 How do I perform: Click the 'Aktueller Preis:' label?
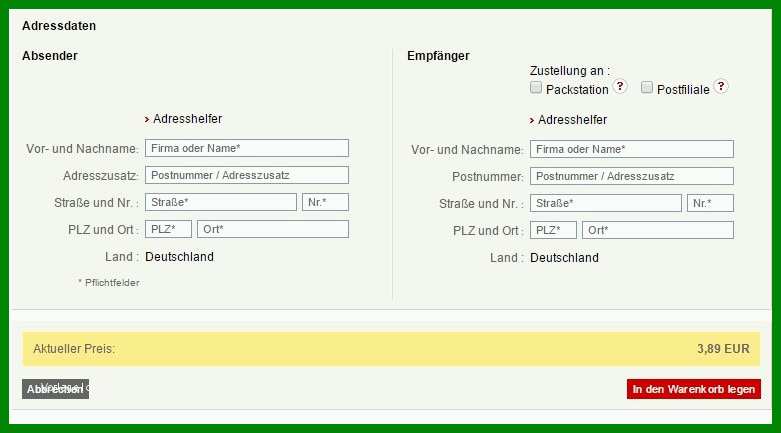pos(74,349)
